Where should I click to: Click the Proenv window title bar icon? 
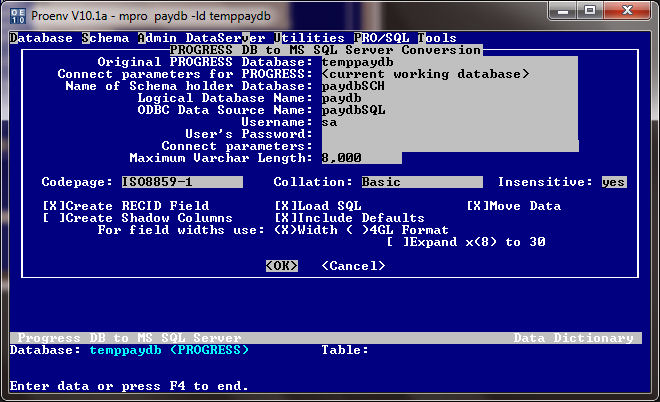click(x=18, y=16)
